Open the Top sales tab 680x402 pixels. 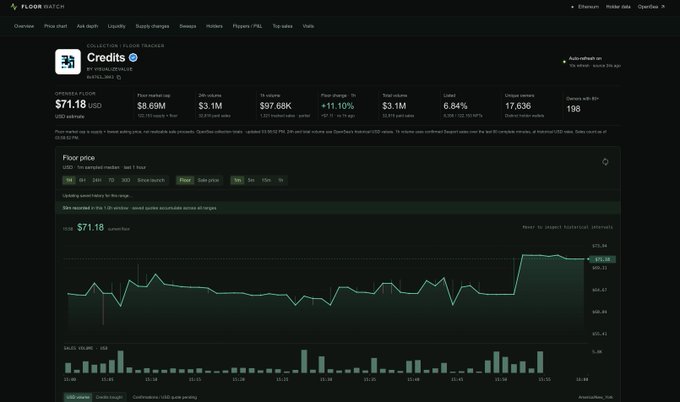[282, 26]
